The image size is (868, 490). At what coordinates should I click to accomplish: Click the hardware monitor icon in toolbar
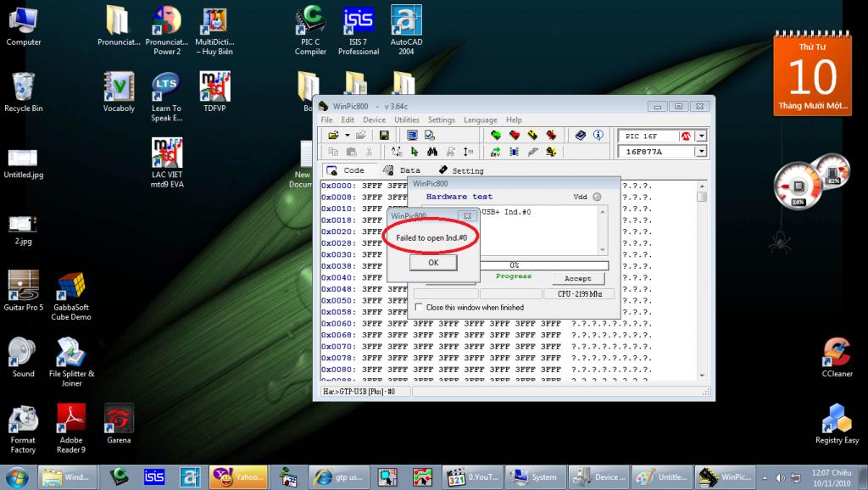412,135
